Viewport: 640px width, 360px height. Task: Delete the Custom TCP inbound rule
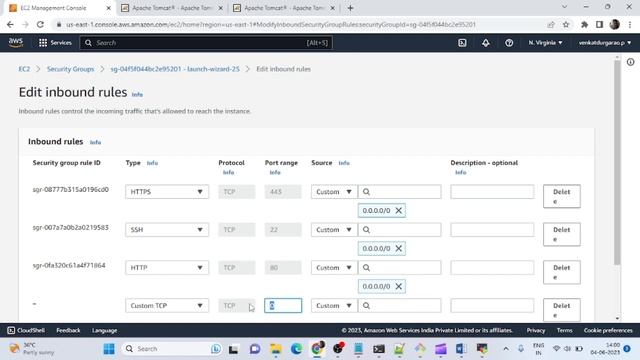coord(562,310)
